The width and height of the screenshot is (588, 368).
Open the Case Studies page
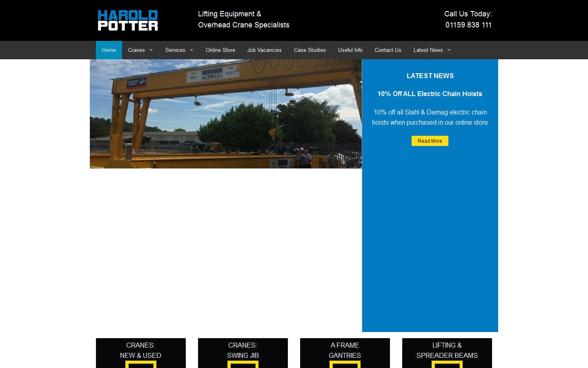click(x=310, y=50)
